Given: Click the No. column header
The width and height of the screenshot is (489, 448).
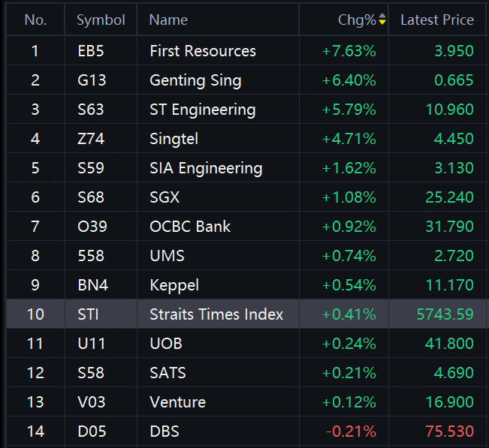Looking at the screenshot, I should (x=35, y=20).
